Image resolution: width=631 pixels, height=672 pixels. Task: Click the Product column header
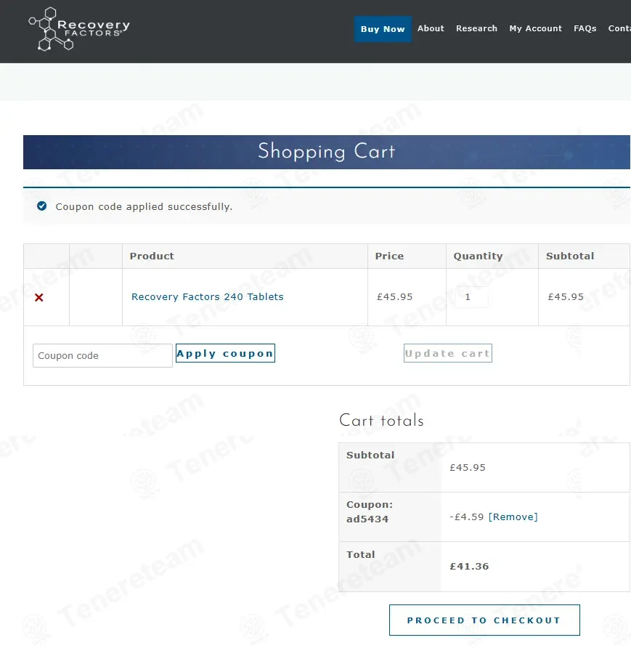[x=152, y=256]
